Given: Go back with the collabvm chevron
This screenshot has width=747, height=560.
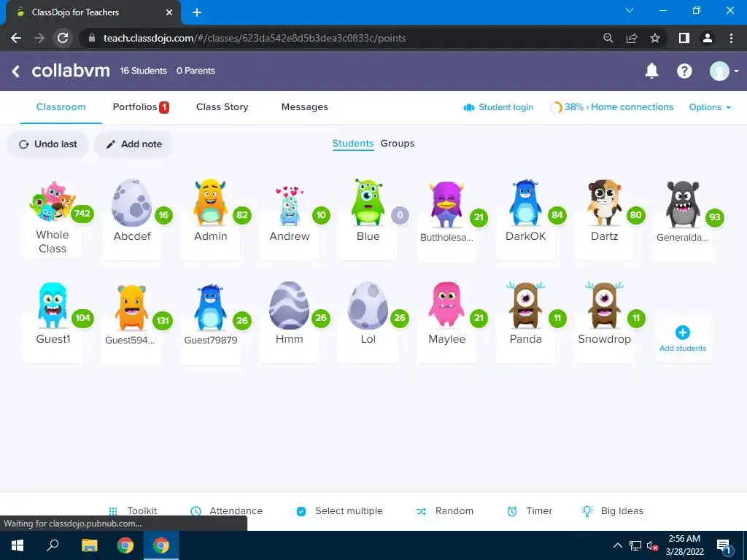Looking at the screenshot, I should (x=16, y=71).
